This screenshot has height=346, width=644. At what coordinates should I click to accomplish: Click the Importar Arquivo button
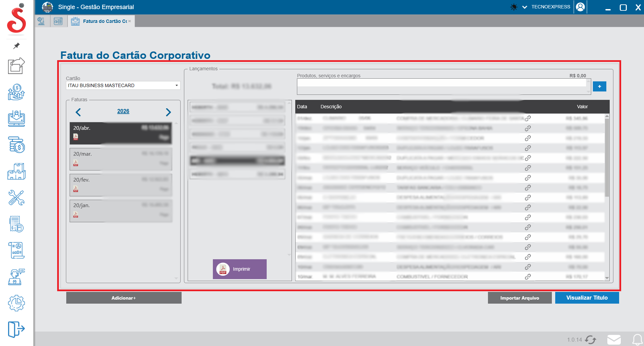click(x=519, y=298)
